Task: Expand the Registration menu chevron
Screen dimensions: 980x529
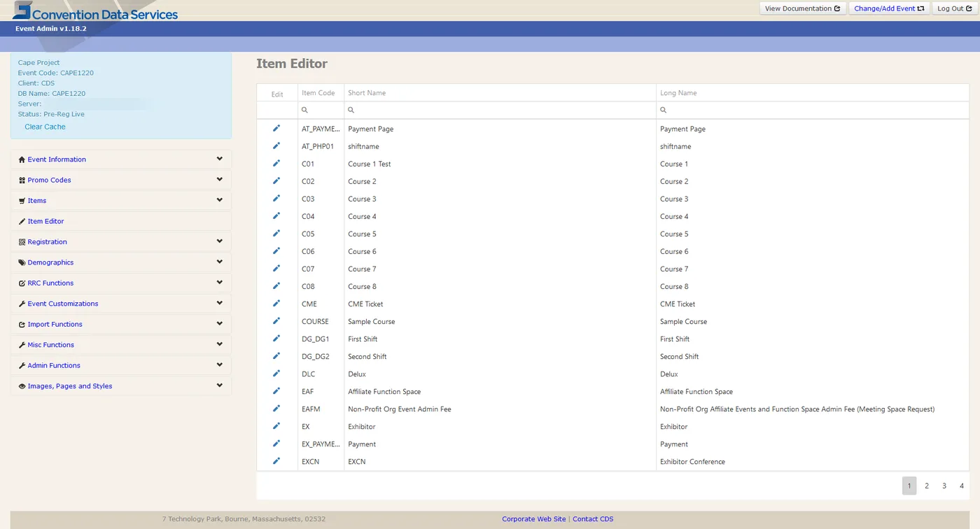Action: pos(219,241)
